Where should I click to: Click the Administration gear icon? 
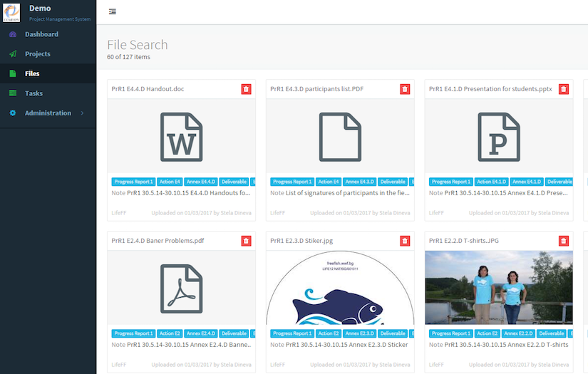point(13,113)
